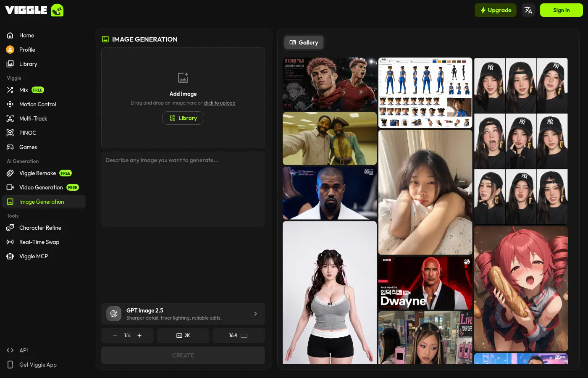Image resolution: width=588 pixels, height=378 pixels.
Task: Click the Video Generation camera icon
Action: [x=10, y=187]
